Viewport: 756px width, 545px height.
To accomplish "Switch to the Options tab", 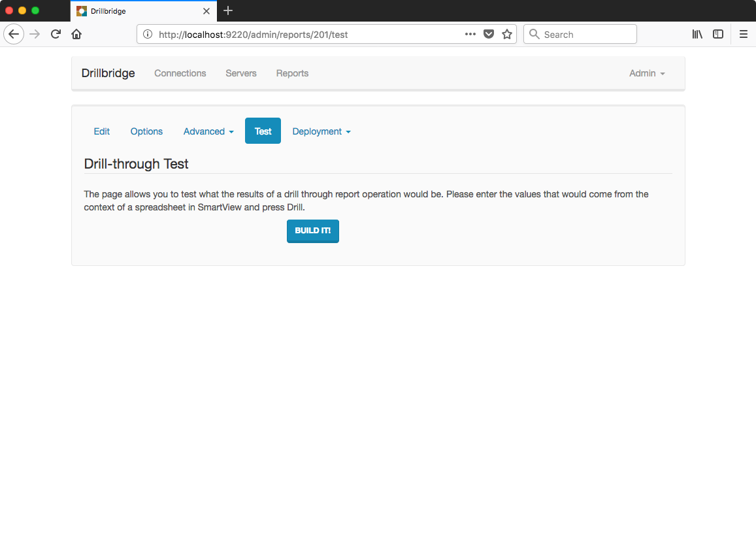I will [146, 131].
